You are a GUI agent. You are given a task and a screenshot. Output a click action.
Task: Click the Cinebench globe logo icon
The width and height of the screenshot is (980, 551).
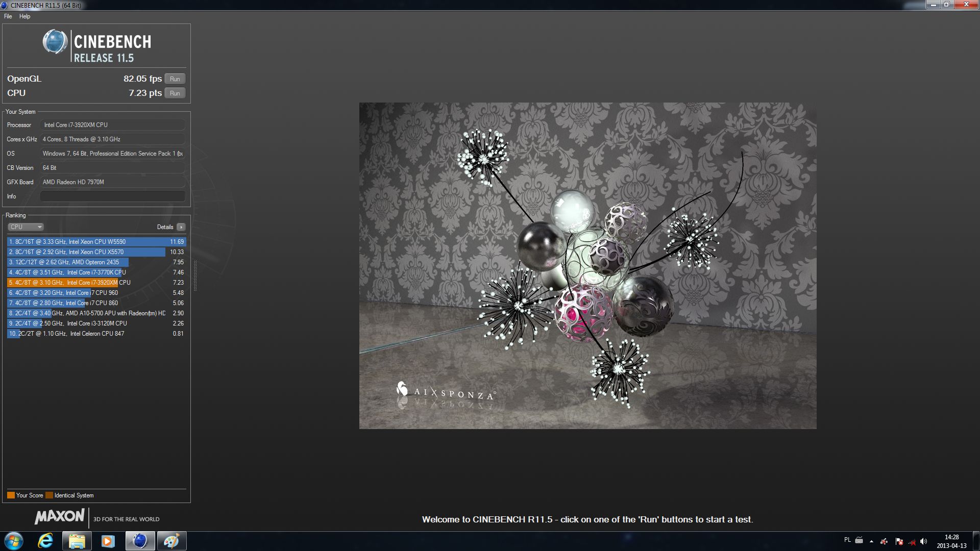pos(55,42)
